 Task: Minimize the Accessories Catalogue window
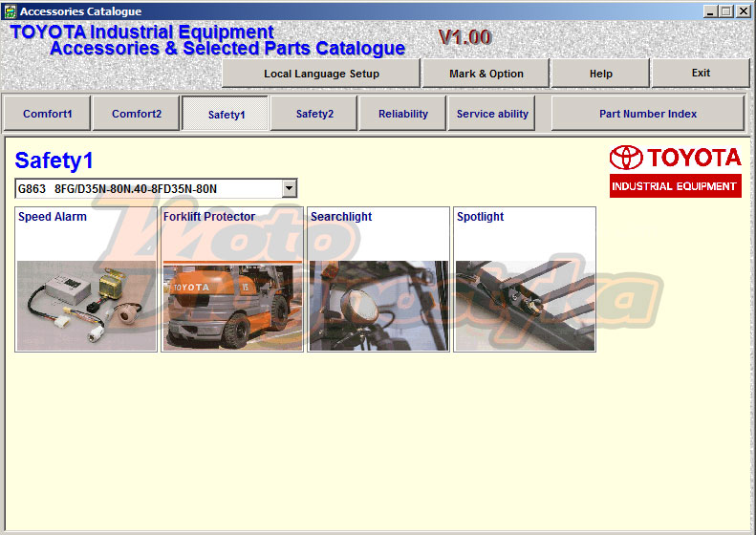[709, 11]
